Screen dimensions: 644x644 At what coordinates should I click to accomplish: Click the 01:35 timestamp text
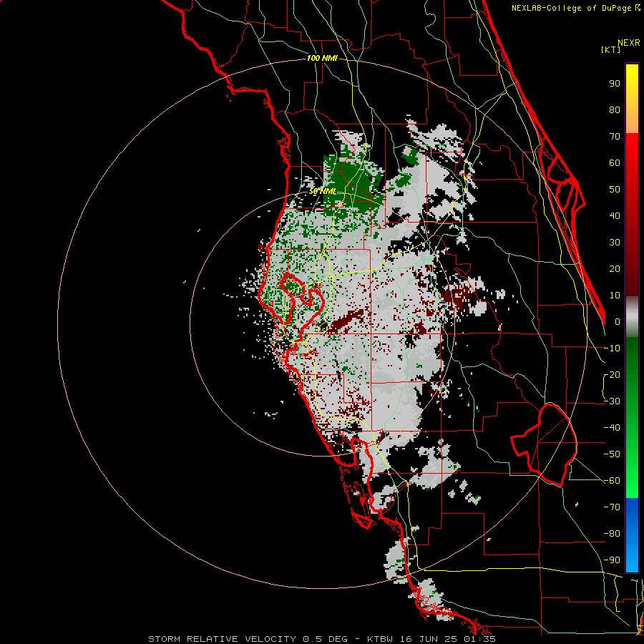point(479,639)
